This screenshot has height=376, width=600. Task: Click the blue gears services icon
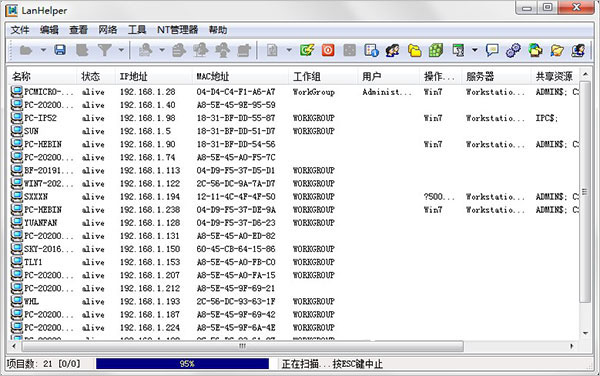513,50
